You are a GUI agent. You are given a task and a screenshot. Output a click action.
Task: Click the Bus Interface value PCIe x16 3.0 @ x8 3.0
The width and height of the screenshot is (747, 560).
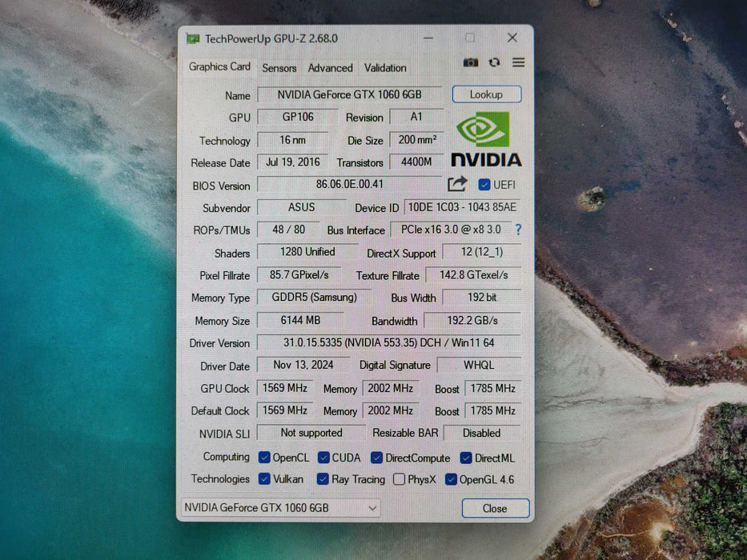click(x=451, y=230)
